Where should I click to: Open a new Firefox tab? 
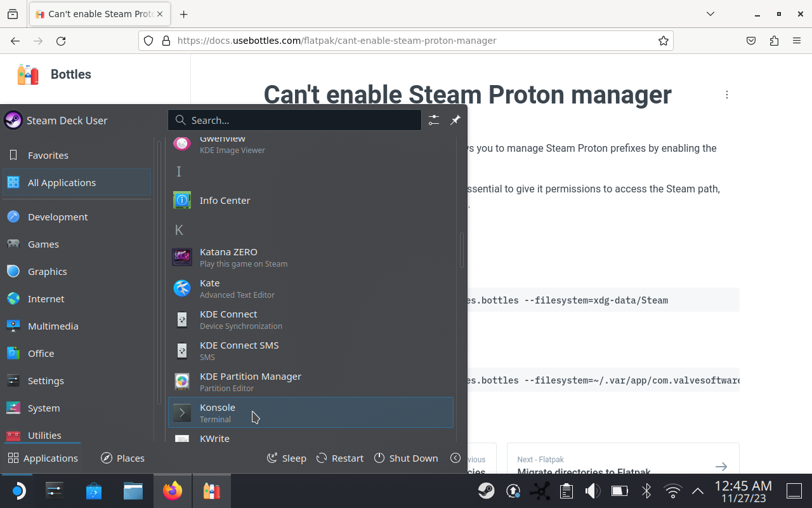click(x=183, y=14)
